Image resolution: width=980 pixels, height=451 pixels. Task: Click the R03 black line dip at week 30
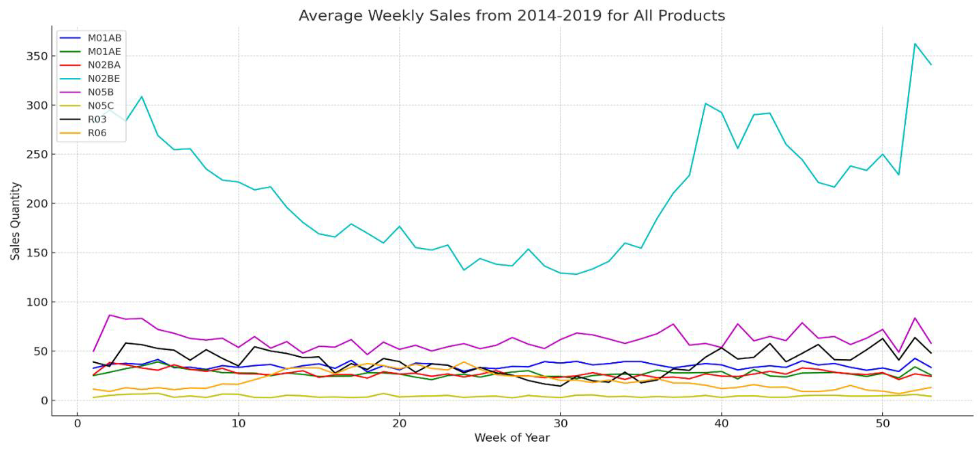click(x=560, y=386)
